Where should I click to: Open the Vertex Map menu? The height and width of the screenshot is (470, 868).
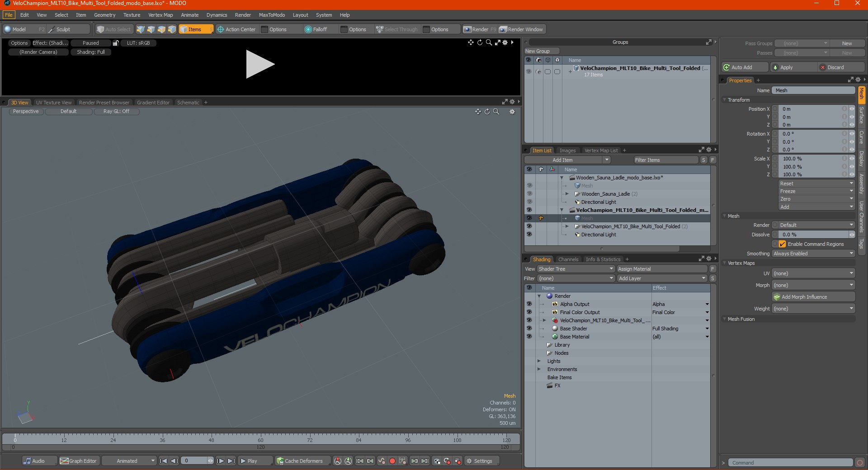tap(160, 15)
